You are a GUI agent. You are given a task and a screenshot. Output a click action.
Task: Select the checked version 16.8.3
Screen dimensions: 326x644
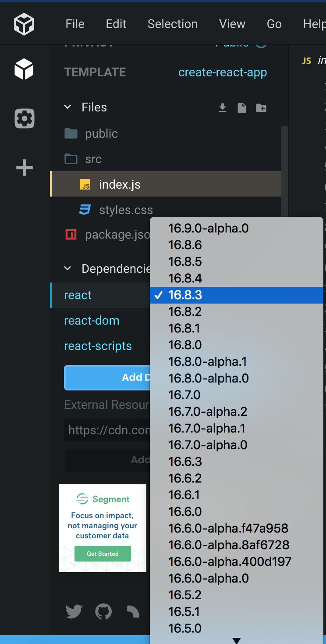pyautogui.click(x=237, y=295)
